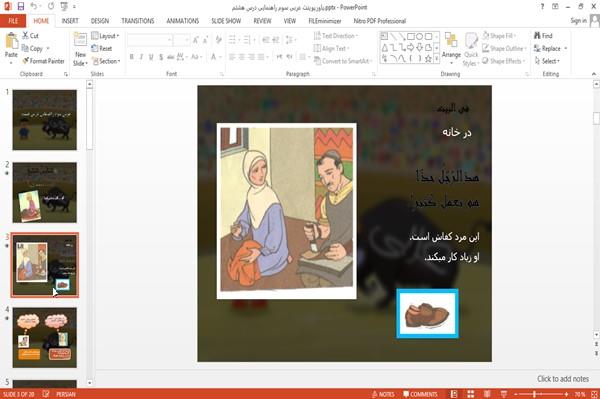Image resolution: width=600 pixels, height=399 pixels.
Task: Open the Text Direction dropdown
Action: [x=336, y=36]
